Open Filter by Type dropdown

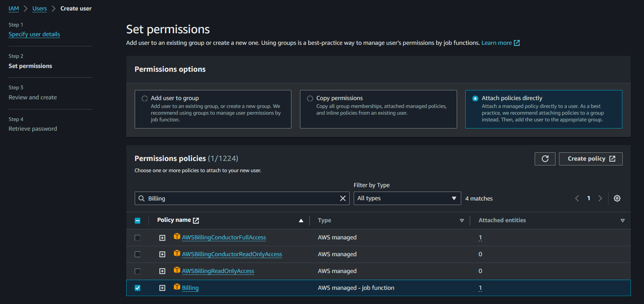[x=407, y=198]
